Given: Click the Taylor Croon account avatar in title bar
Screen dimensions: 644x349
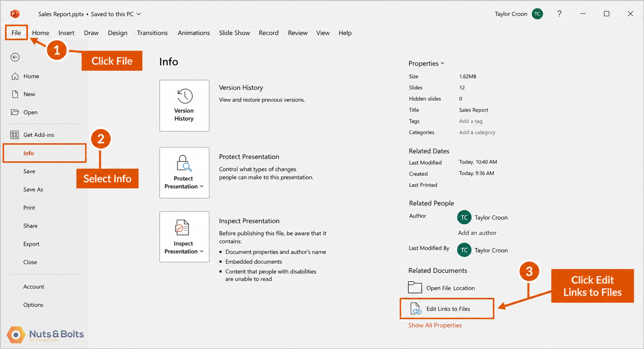Looking at the screenshot, I should (x=537, y=14).
